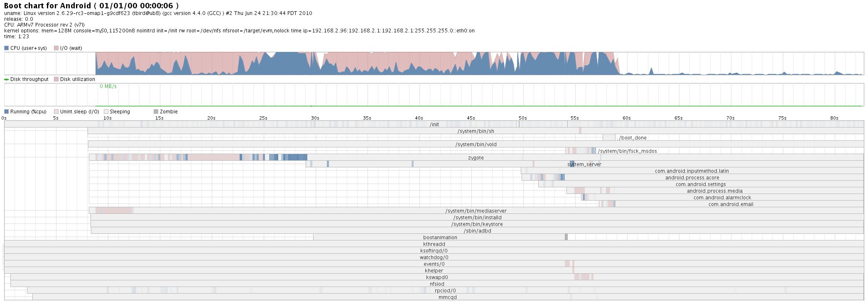Click the 25s timeline tick label

point(263,118)
